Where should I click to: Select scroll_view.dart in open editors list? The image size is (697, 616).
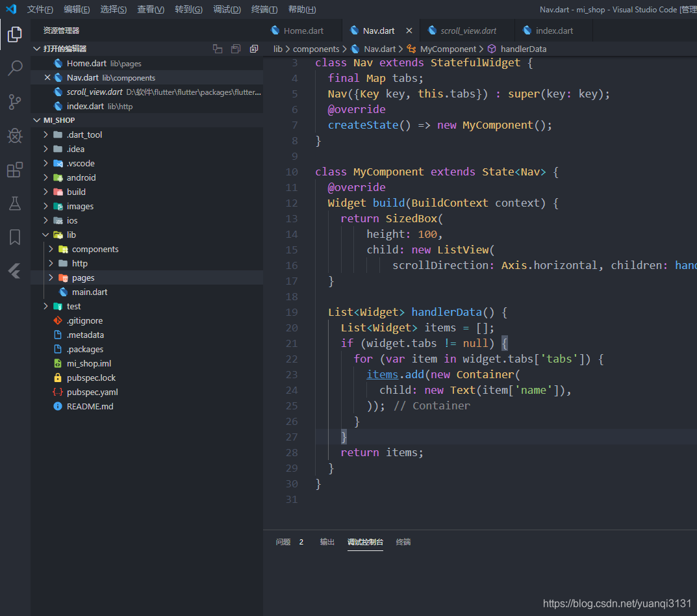(x=147, y=92)
